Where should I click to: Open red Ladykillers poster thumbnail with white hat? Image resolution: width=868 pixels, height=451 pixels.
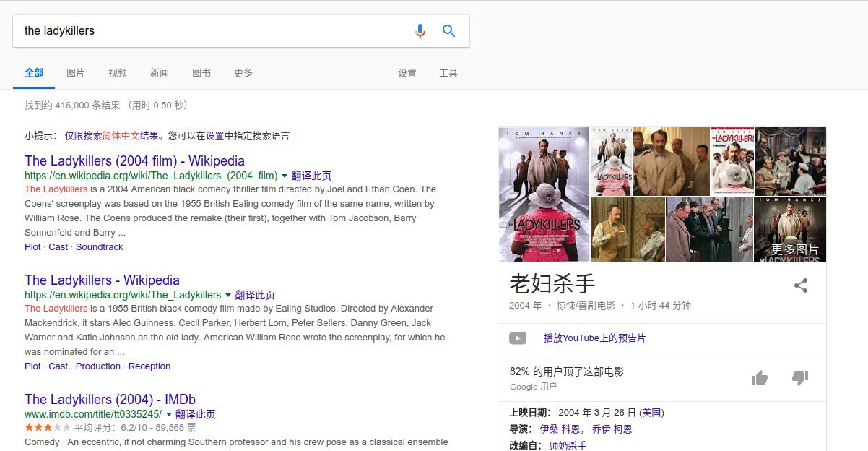click(x=732, y=161)
